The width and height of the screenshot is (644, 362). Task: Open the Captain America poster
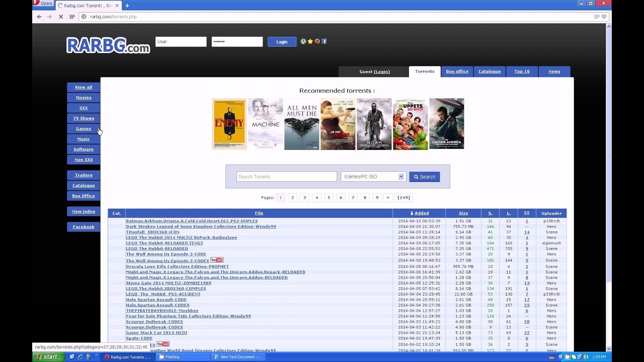pos(447,124)
